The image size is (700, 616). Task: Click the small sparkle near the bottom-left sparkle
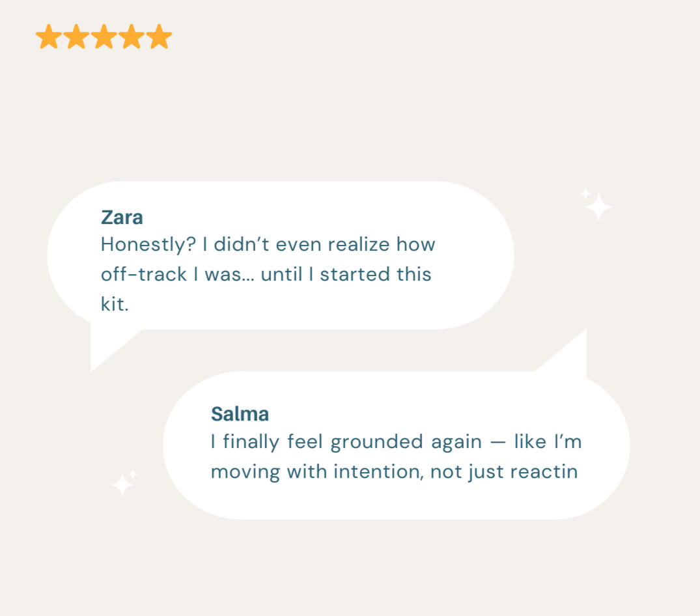click(133, 473)
